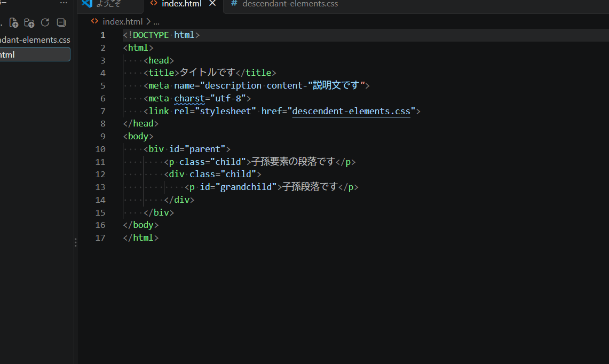Click line number 10 in gutter

click(x=100, y=149)
